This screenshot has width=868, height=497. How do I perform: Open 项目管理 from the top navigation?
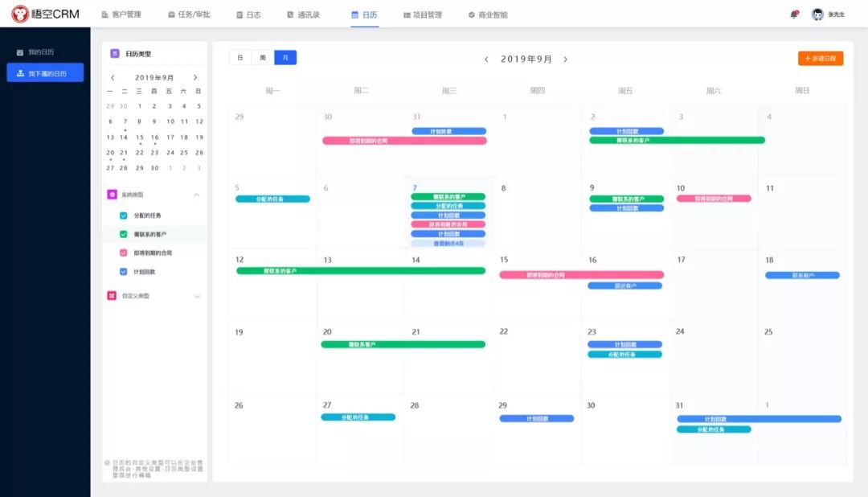click(423, 15)
